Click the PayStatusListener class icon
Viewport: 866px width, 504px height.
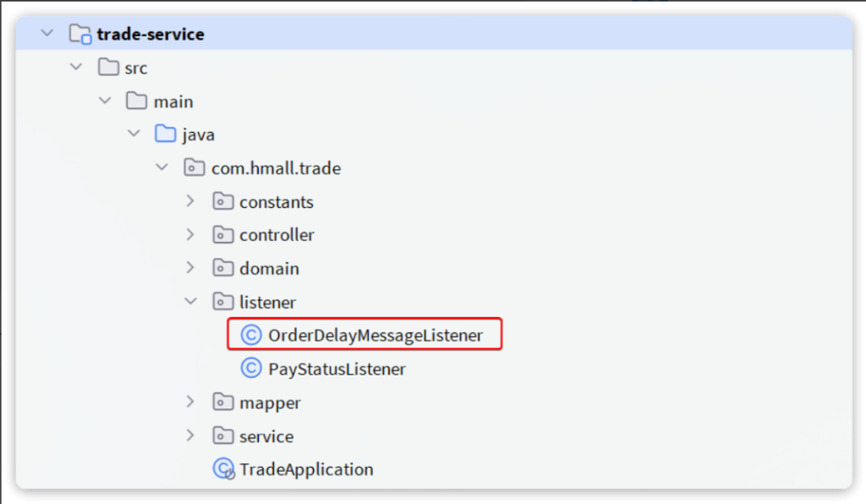[251, 369]
